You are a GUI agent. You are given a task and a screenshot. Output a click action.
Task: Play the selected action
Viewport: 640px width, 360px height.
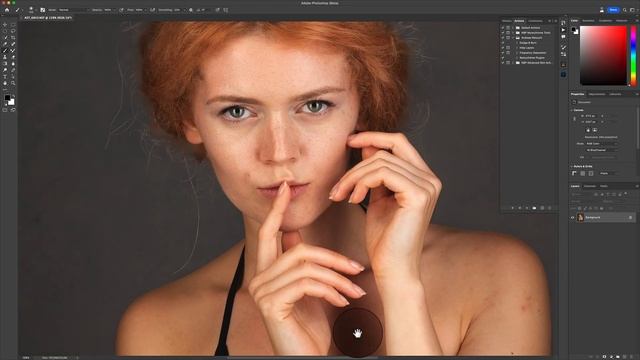tap(527, 208)
